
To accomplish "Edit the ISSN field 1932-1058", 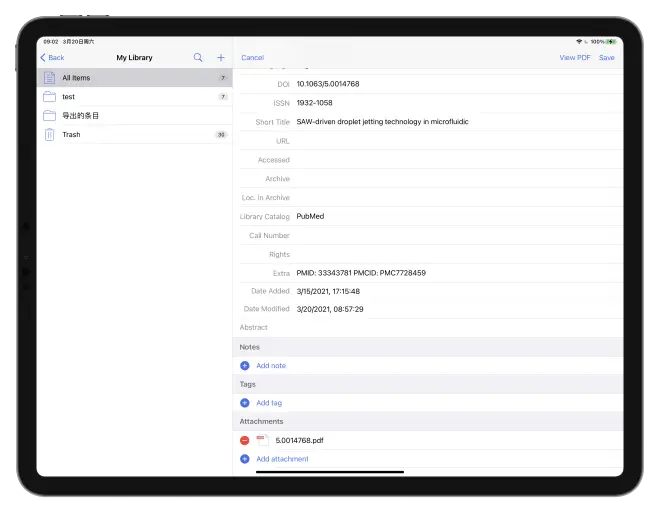I will tap(459, 103).
